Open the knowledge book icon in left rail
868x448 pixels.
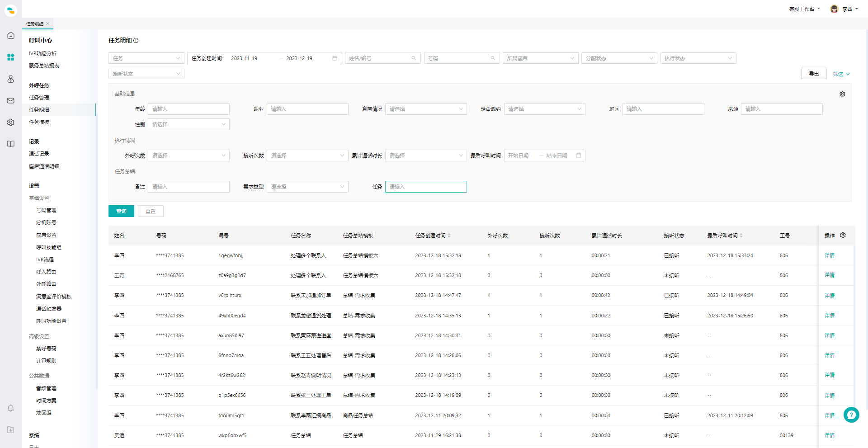(x=11, y=144)
